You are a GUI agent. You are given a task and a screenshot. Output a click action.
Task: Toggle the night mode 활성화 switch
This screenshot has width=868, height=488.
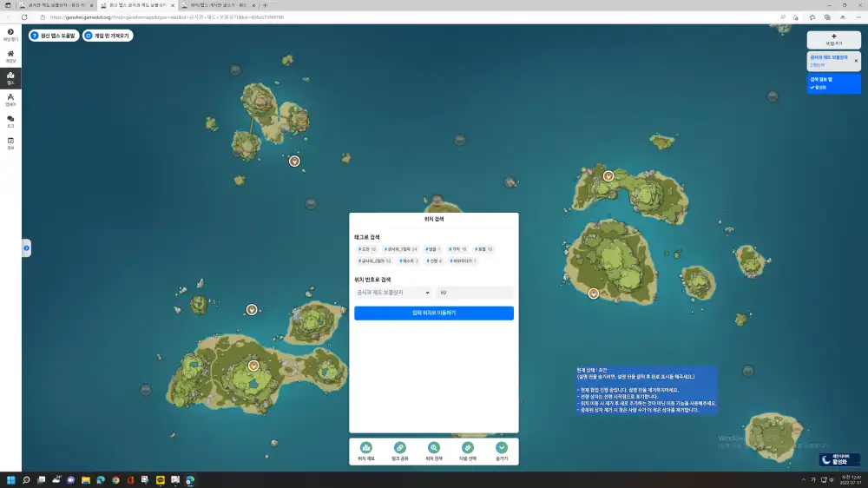[x=839, y=460]
